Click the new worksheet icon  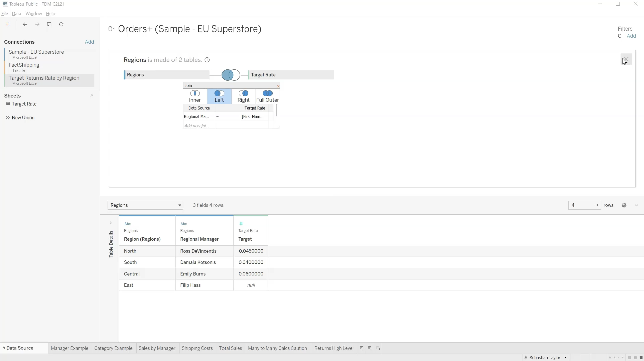362,348
